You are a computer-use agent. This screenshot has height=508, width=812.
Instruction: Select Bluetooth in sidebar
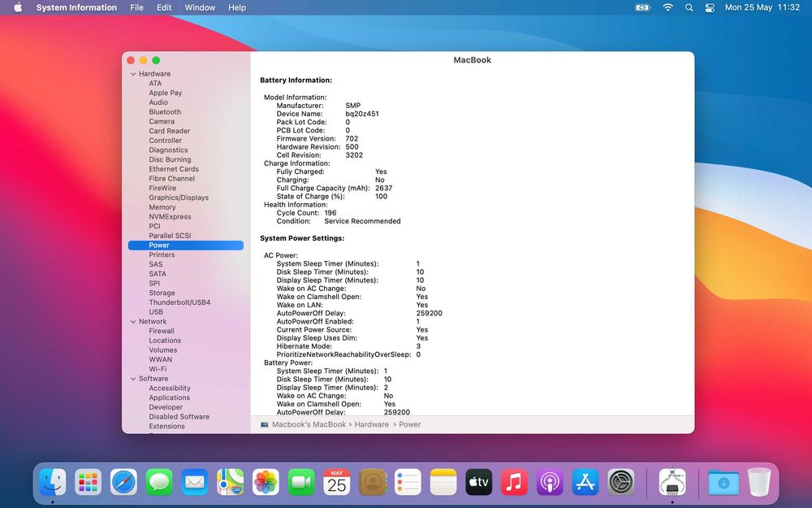coord(165,111)
